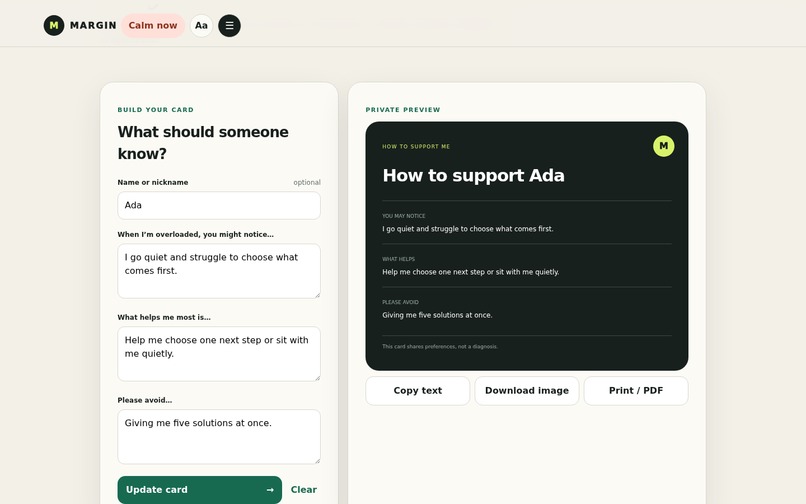The image size is (806, 504).
Task: Click the Update card button
Action: 199,490
